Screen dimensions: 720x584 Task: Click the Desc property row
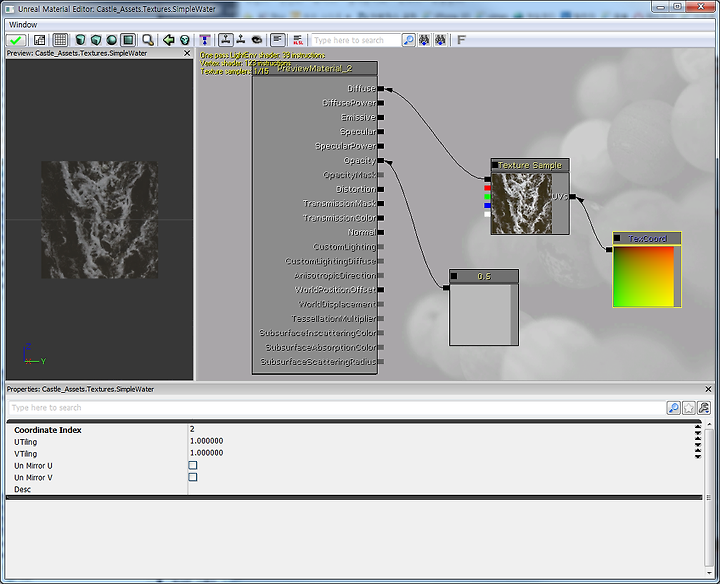[354, 489]
